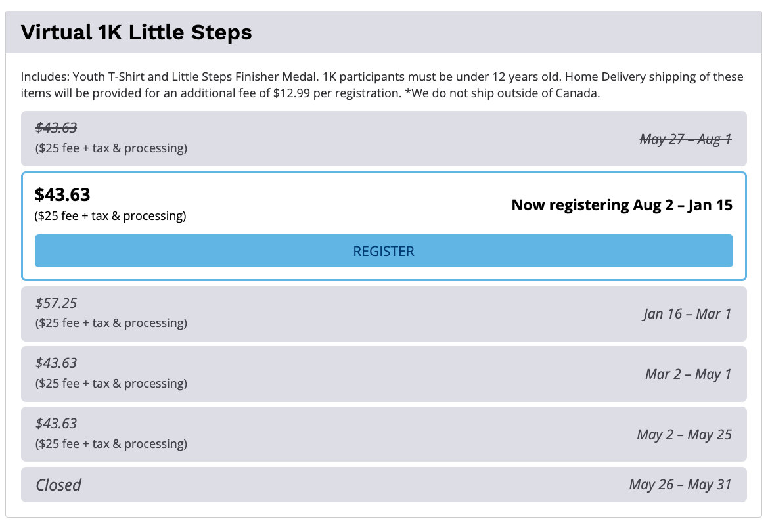Click the $43.63 price in Mar 2 row

pos(56,363)
